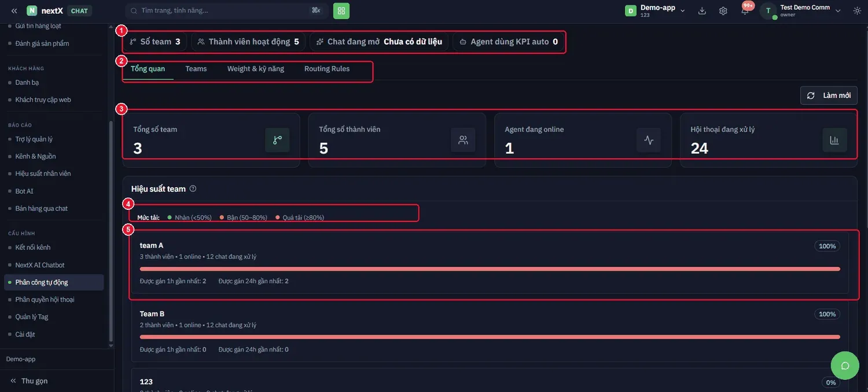The image size is (868, 392).
Task: Collapse sidebar using double-chevron icon at top
Action: pyautogui.click(x=14, y=11)
